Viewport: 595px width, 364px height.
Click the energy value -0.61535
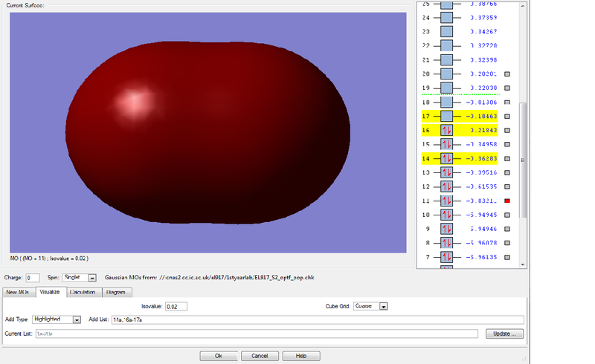point(481,186)
